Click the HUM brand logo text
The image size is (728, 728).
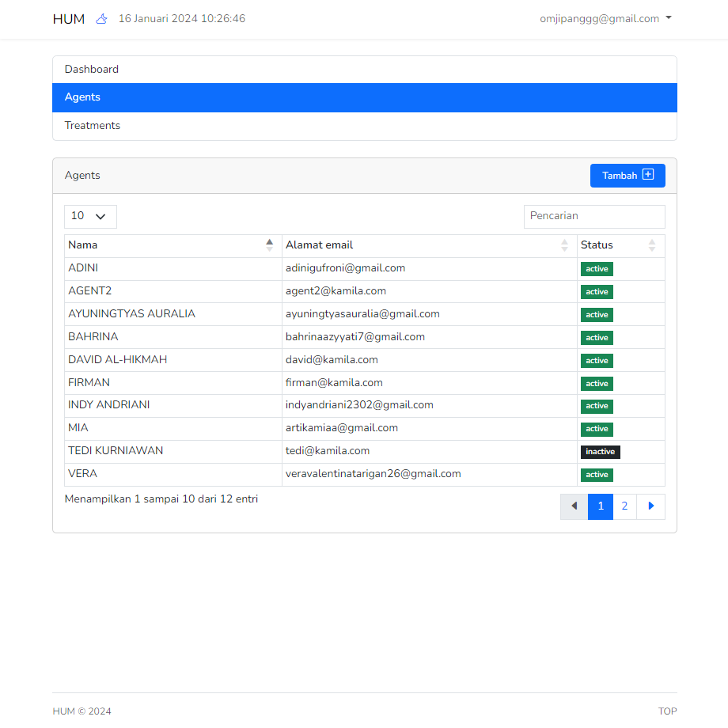(x=69, y=19)
